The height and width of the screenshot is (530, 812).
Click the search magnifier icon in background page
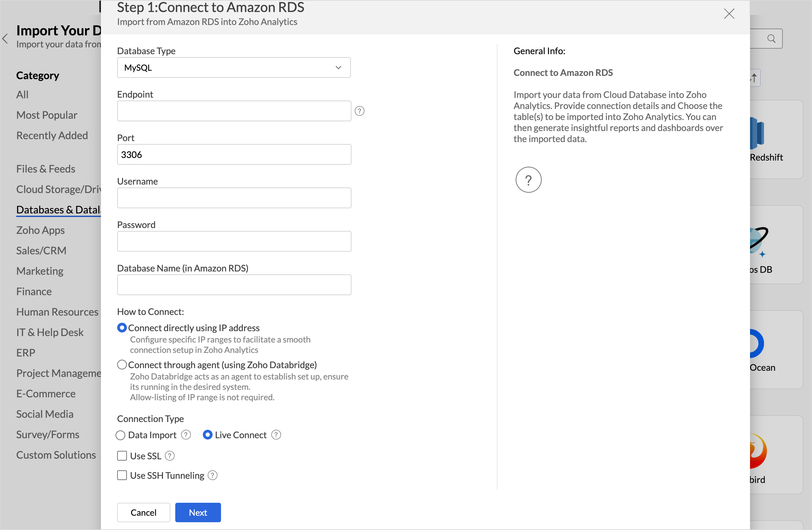(771, 39)
